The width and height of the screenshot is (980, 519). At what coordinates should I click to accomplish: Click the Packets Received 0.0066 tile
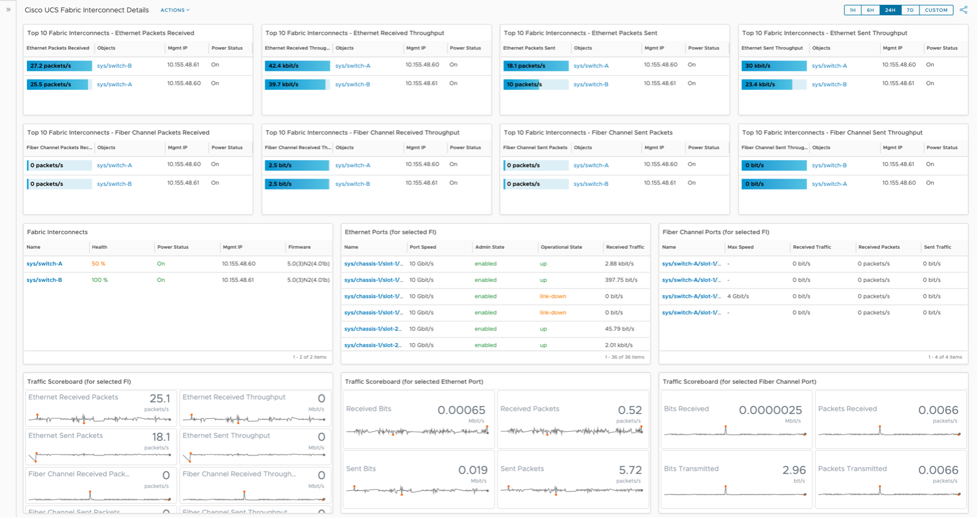891,420
